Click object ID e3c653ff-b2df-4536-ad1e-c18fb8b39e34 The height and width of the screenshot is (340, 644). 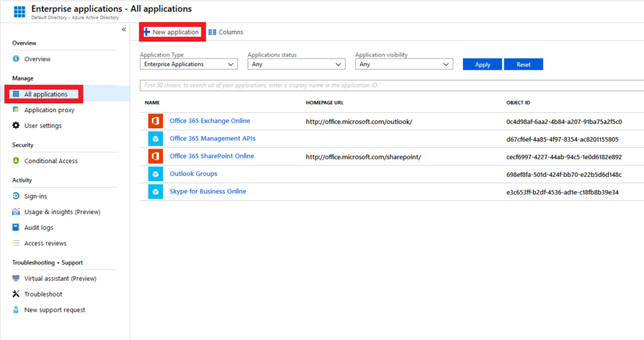pos(562,193)
